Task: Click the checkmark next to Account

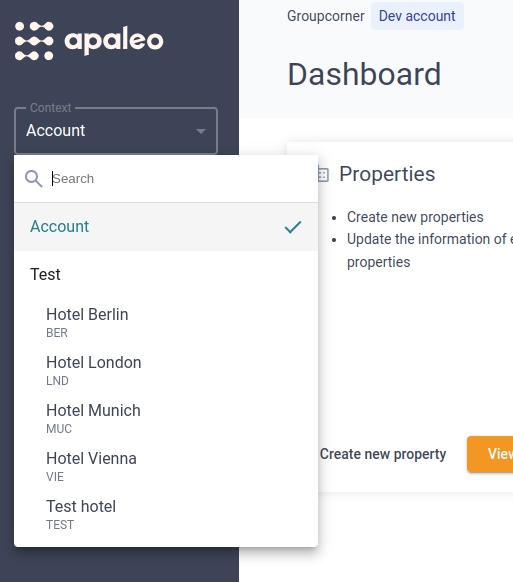Action: coord(293,227)
